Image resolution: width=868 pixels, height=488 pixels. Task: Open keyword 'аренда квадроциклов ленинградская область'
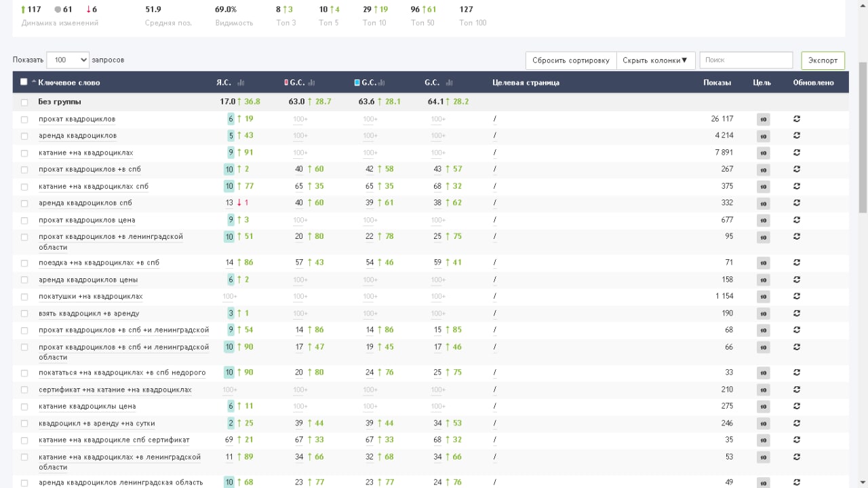(x=121, y=483)
